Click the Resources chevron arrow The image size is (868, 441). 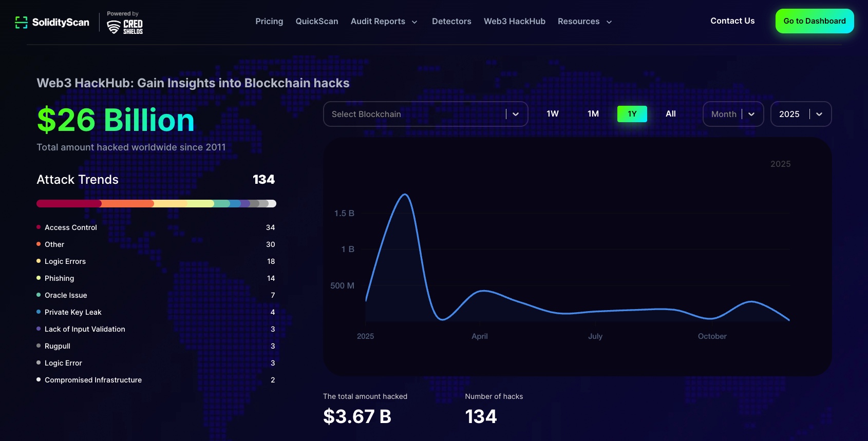pyautogui.click(x=609, y=22)
